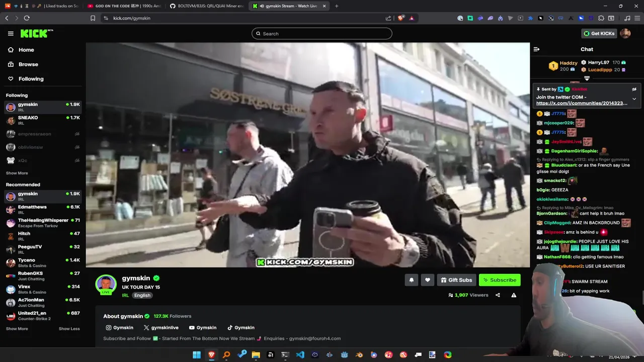644x362 pixels.
Task: Expand Recommended list with Show More
Action: 17,329
